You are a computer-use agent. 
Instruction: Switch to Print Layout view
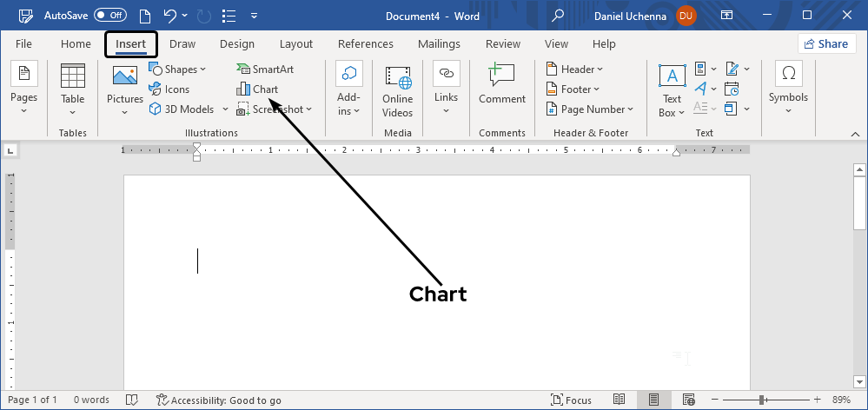click(x=653, y=400)
